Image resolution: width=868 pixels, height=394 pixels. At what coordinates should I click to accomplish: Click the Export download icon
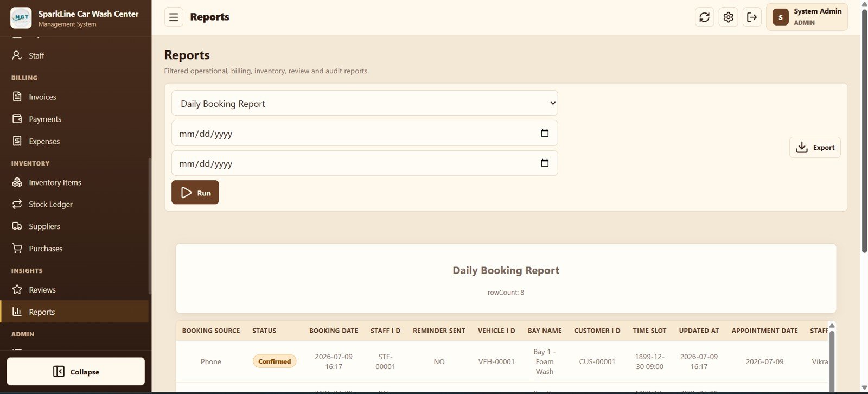(802, 147)
